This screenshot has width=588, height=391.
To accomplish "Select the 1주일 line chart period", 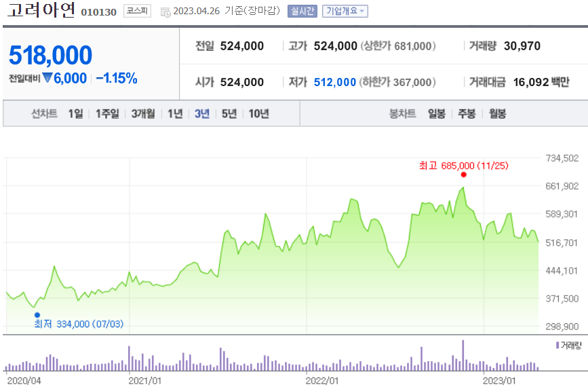I will tap(107, 113).
